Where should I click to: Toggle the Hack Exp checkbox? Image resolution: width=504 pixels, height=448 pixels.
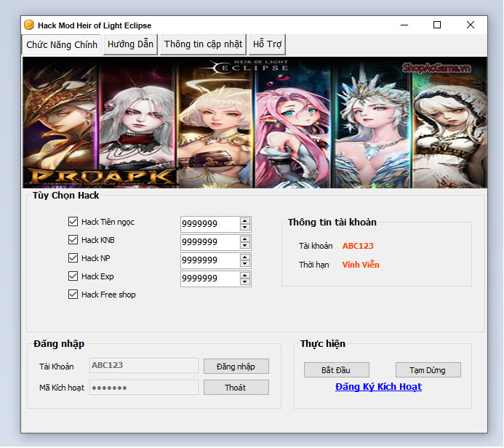[x=73, y=276]
